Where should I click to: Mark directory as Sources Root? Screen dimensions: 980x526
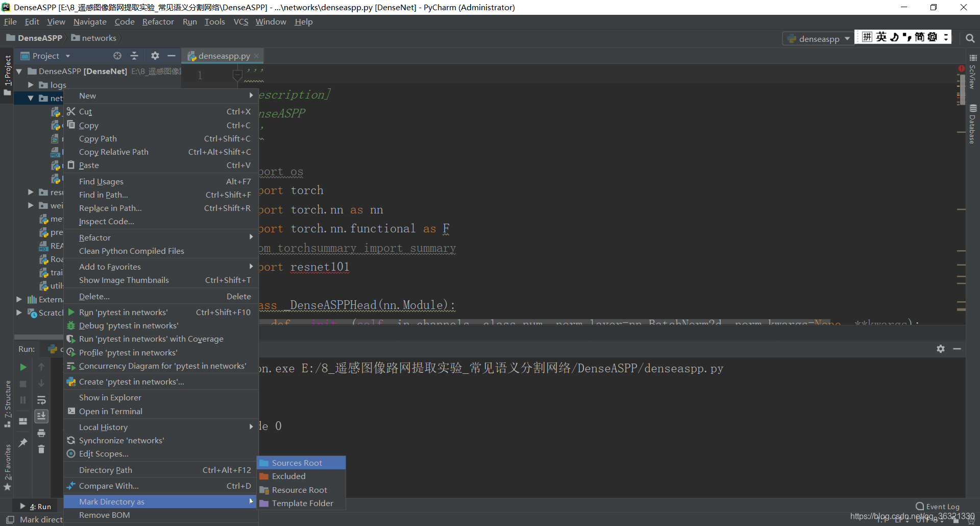[x=301, y=463]
